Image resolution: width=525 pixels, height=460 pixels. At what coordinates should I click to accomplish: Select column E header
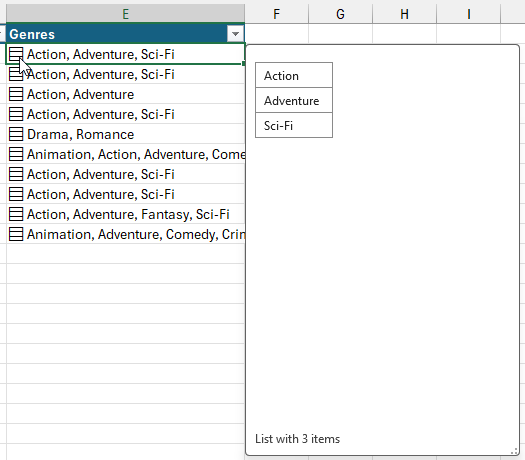point(125,14)
